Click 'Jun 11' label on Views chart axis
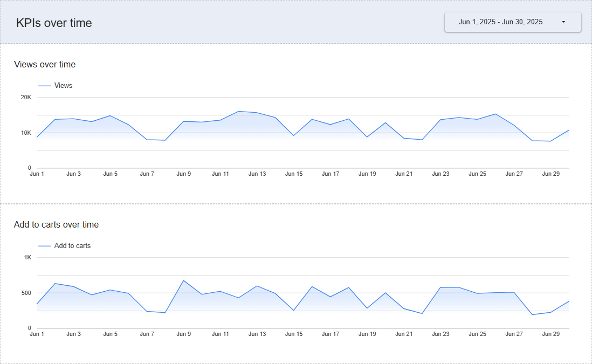Viewport: 592px width, 364px height. click(x=221, y=174)
